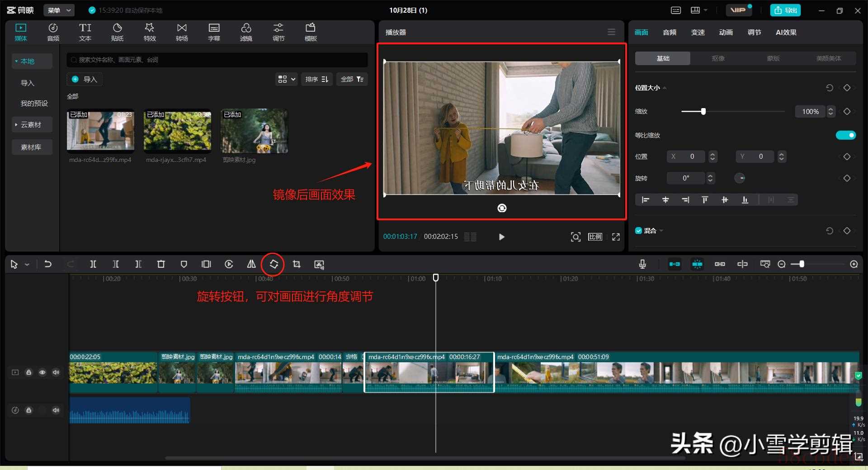Expand the 云素材 cloud materials section
The height and width of the screenshot is (470, 868).
(32, 124)
